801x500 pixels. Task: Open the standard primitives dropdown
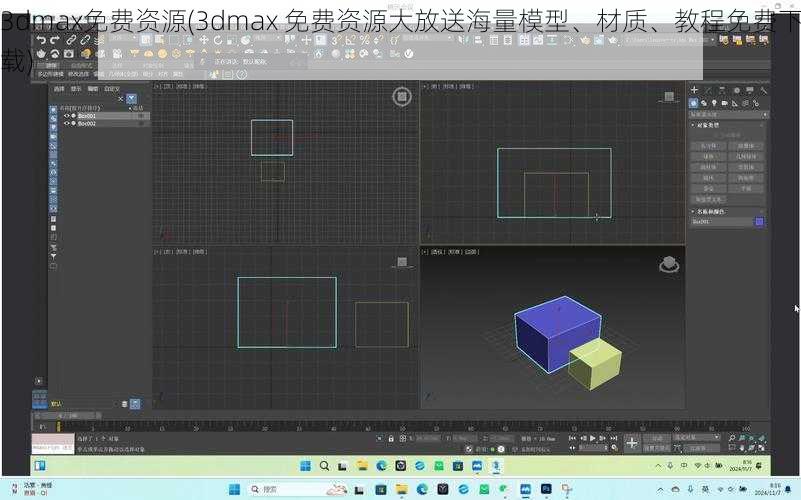coord(729,115)
